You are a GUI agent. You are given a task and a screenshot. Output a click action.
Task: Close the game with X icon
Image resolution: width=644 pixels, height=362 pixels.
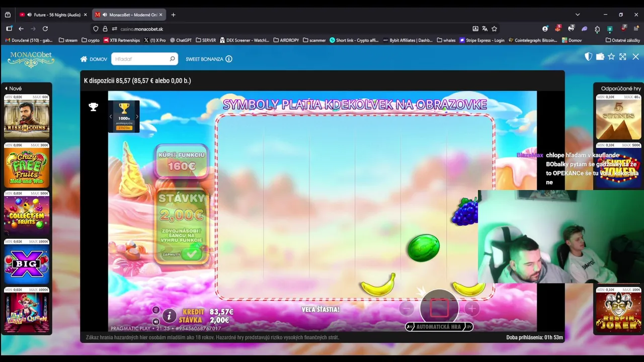(636, 57)
